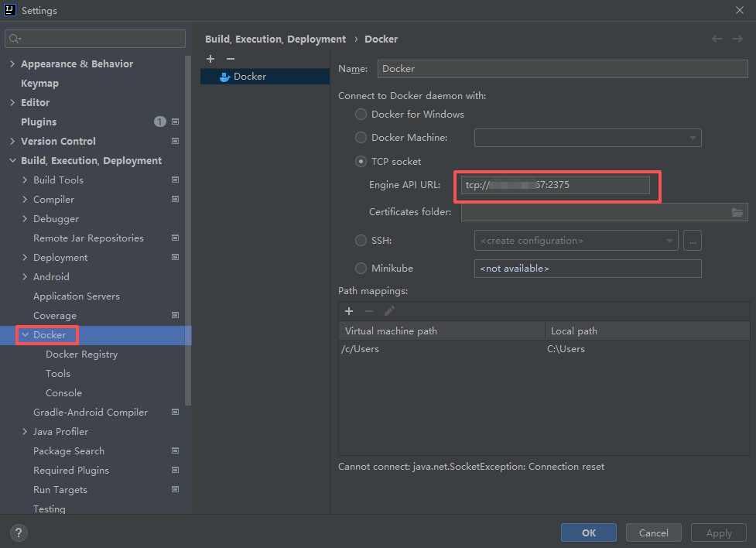Click the icon beside Gradle-Android Compiler
Image resolution: width=756 pixels, height=548 pixels.
point(176,412)
